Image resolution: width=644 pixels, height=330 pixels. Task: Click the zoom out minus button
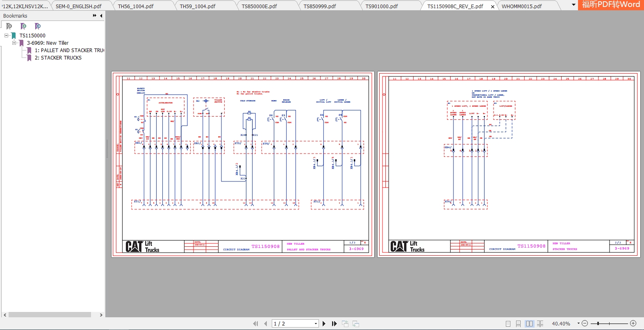point(585,323)
